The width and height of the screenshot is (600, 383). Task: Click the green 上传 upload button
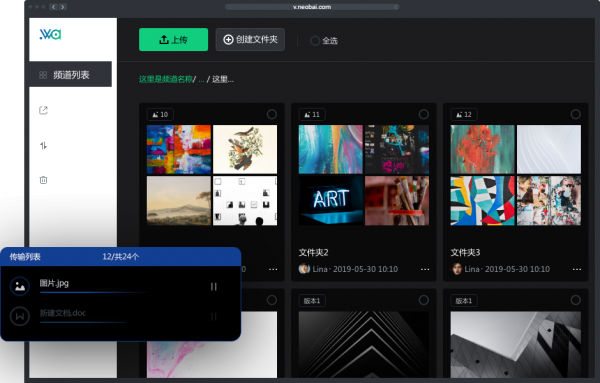[173, 39]
